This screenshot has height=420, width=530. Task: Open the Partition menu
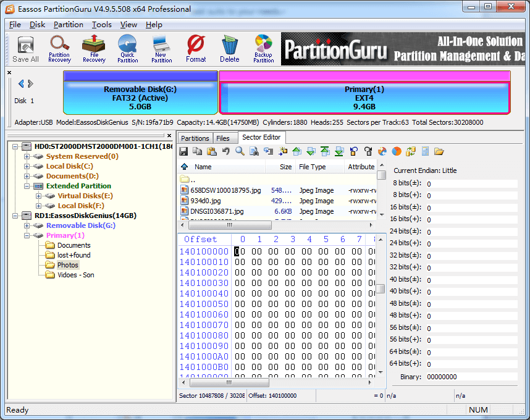[x=69, y=25]
